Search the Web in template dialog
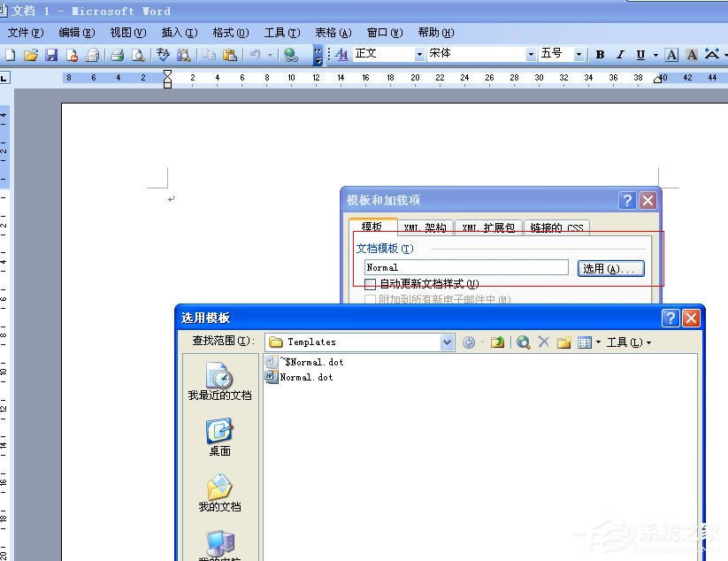The image size is (728, 561). click(524, 342)
